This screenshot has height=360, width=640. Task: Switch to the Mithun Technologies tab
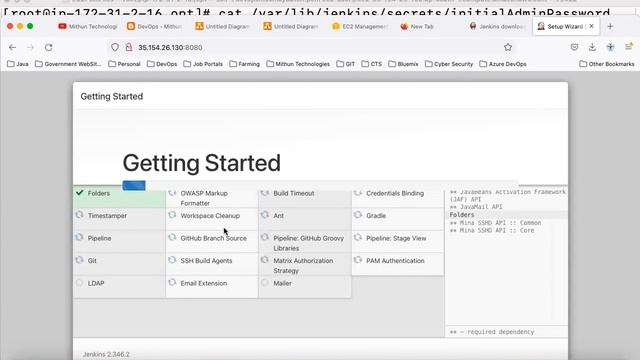(x=88, y=27)
